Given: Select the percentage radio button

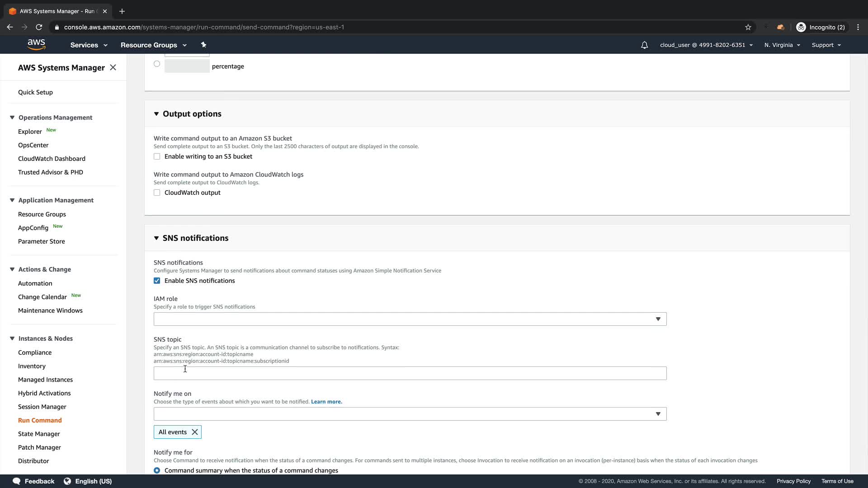Looking at the screenshot, I should pos(157,64).
